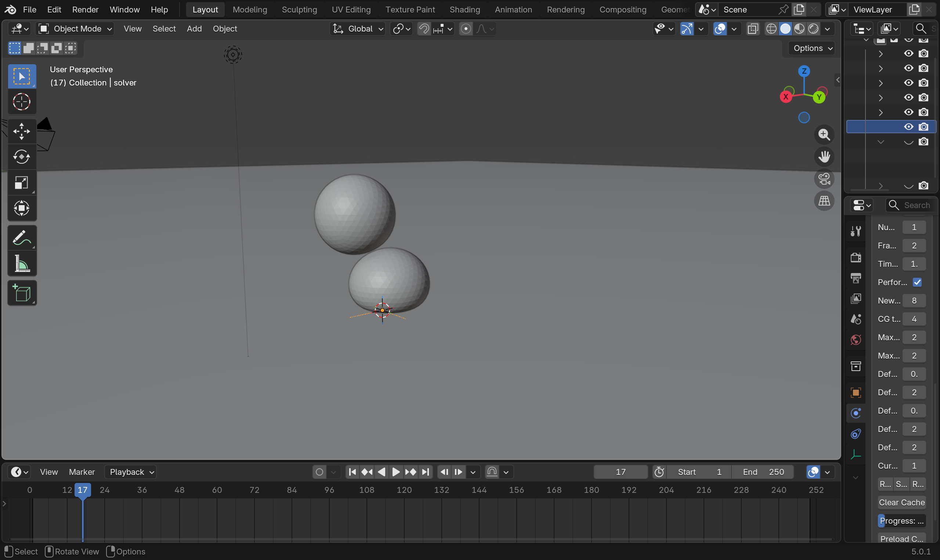Click the Options button in viewport
Image resolution: width=940 pixels, height=560 pixels.
click(x=812, y=48)
